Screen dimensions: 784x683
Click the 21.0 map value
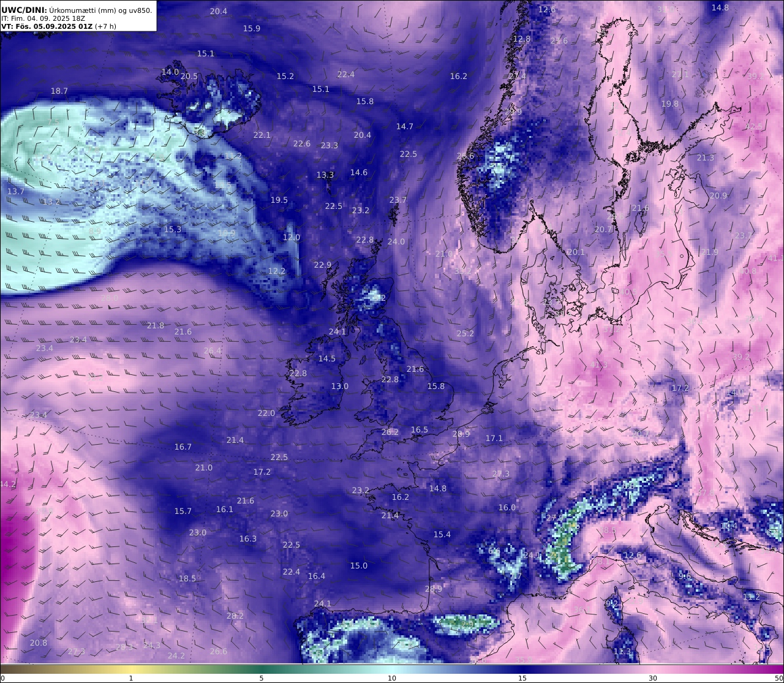204,468
